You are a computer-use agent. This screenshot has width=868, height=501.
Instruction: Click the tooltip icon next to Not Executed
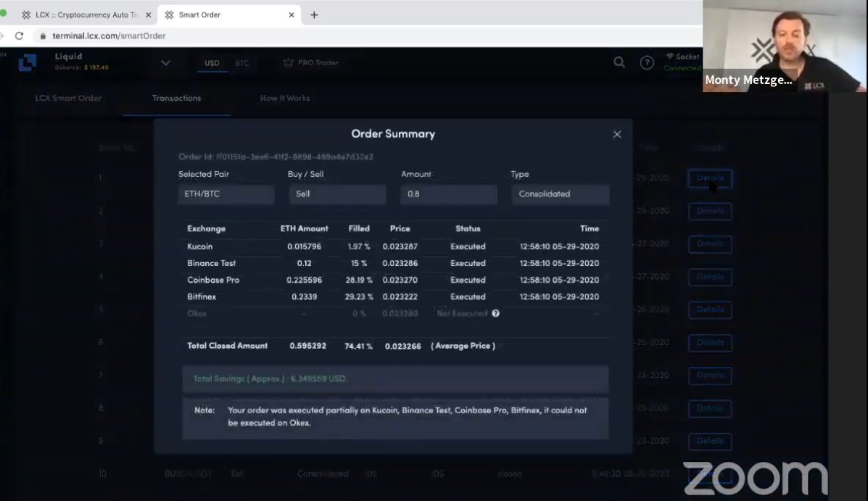coord(496,313)
